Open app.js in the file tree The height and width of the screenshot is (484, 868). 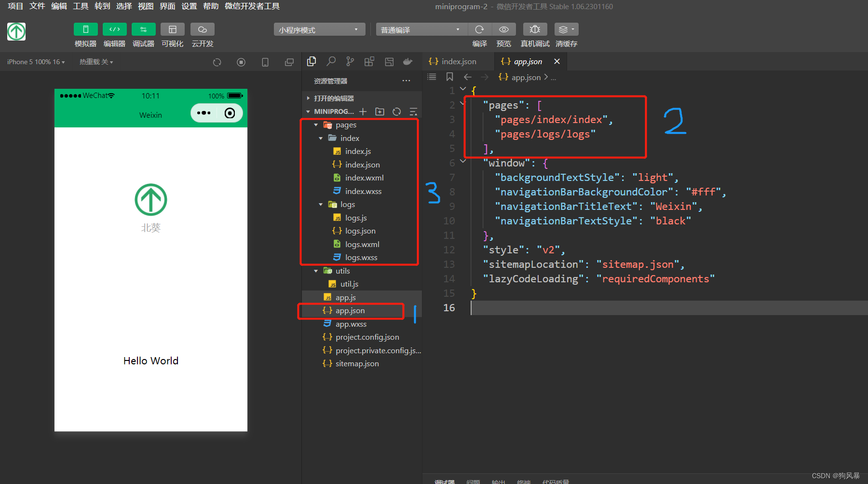coord(345,298)
